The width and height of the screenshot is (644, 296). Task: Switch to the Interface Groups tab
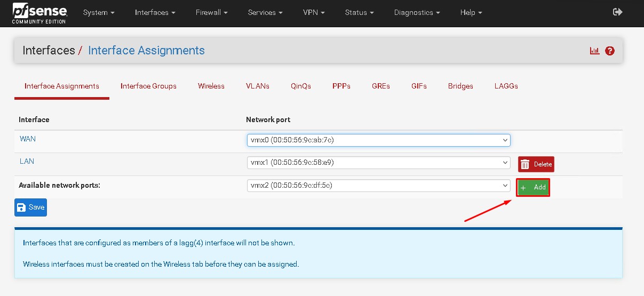(148, 86)
